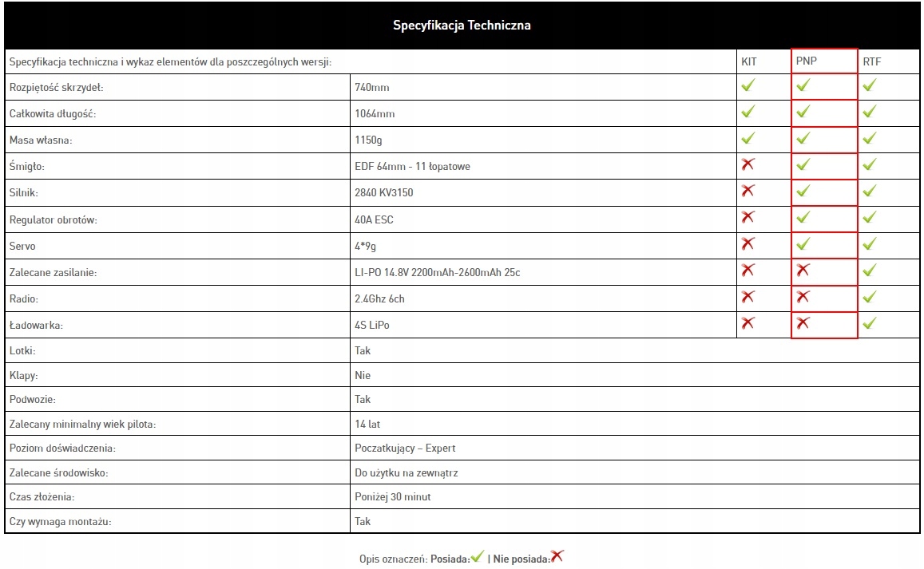Image resolution: width=924 pixels, height=569 pixels.
Task: Click the Poniżej 30 minut value
Action: click(x=393, y=497)
